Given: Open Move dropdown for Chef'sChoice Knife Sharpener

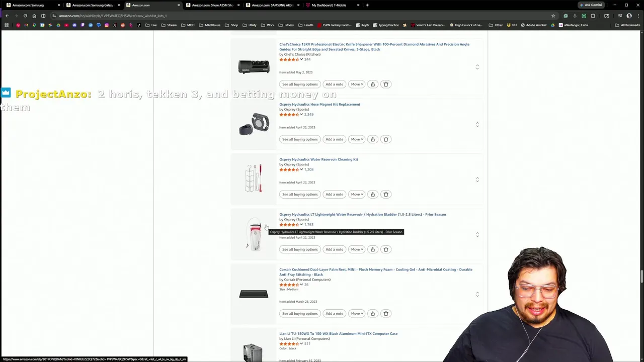Looking at the screenshot, I should tap(356, 84).
